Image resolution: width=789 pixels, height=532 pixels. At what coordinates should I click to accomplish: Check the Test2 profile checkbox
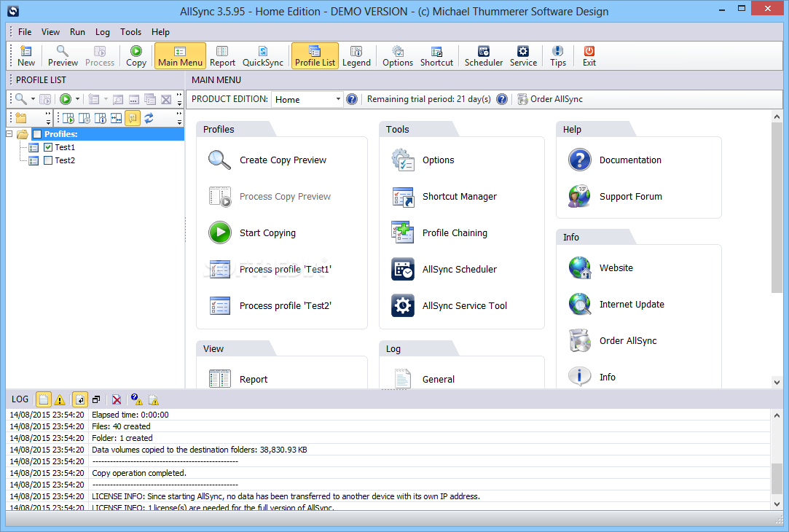(x=48, y=160)
